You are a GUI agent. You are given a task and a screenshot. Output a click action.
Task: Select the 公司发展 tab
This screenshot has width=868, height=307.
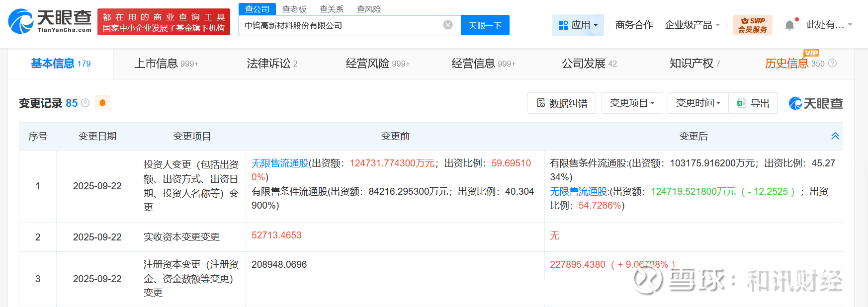(589, 64)
